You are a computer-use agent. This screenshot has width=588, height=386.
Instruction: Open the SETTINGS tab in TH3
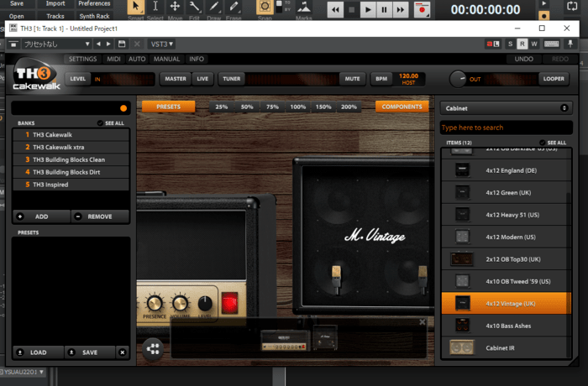point(82,60)
